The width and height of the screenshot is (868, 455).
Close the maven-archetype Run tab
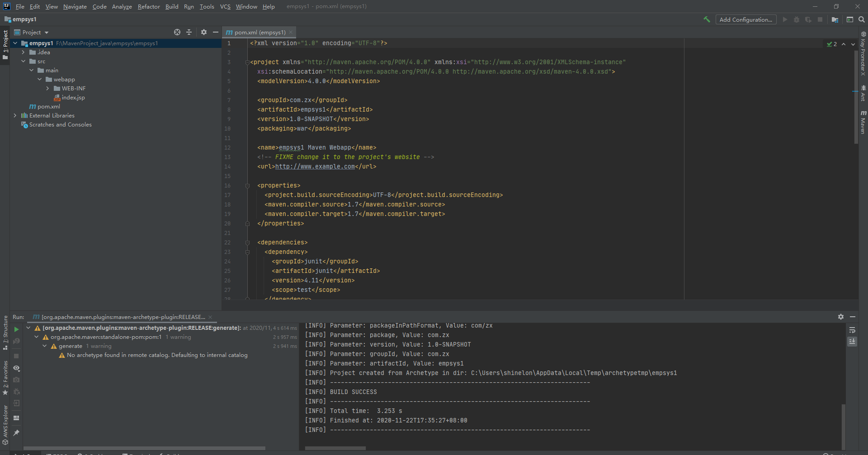tap(210, 317)
